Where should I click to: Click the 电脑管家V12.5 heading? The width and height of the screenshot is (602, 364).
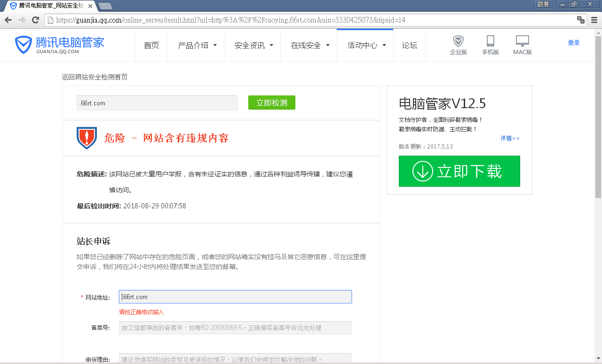click(x=442, y=103)
